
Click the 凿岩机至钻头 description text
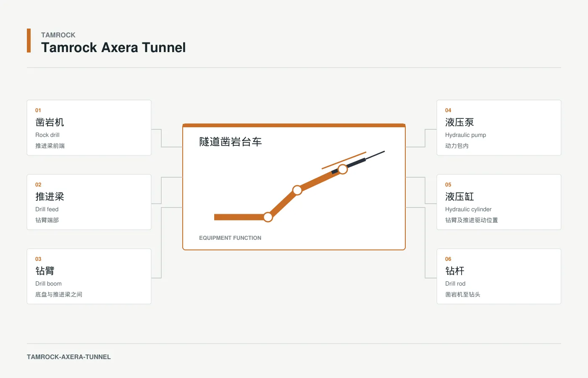(x=463, y=294)
